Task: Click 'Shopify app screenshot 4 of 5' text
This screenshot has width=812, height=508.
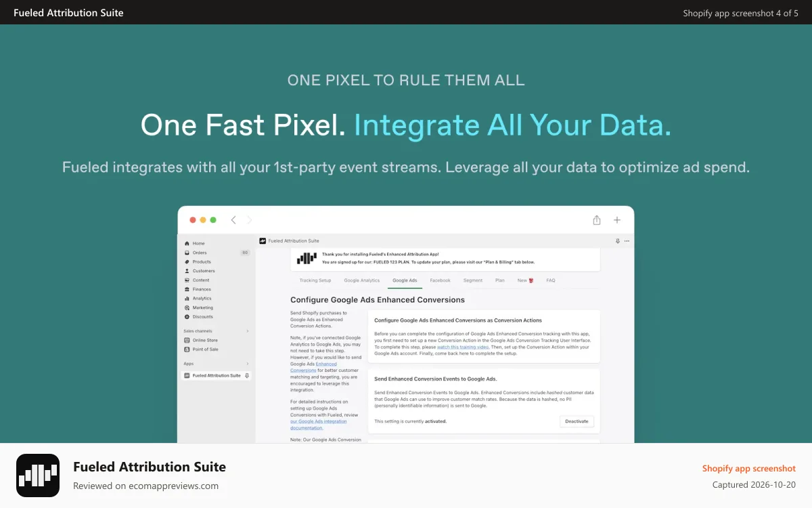Action: tap(741, 13)
